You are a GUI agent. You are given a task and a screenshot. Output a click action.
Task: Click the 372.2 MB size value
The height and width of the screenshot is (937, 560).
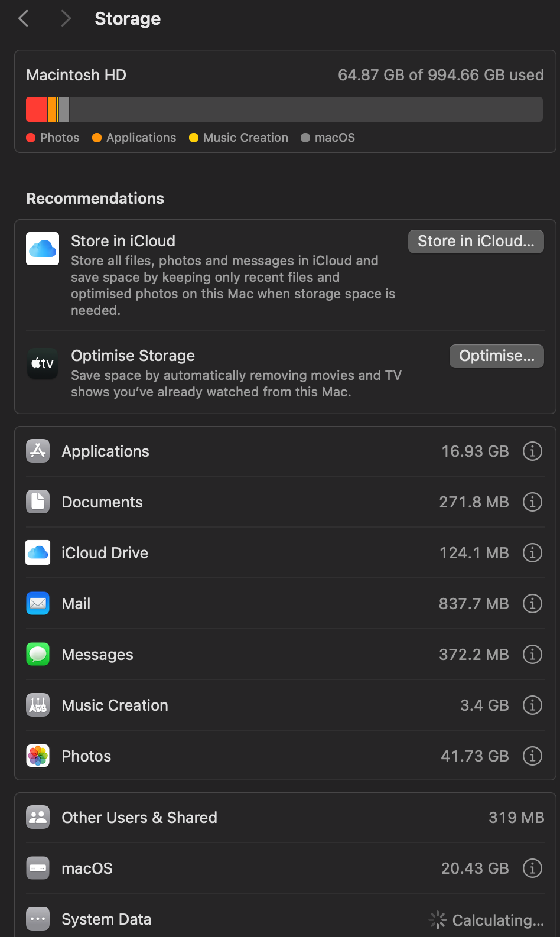tap(474, 655)
